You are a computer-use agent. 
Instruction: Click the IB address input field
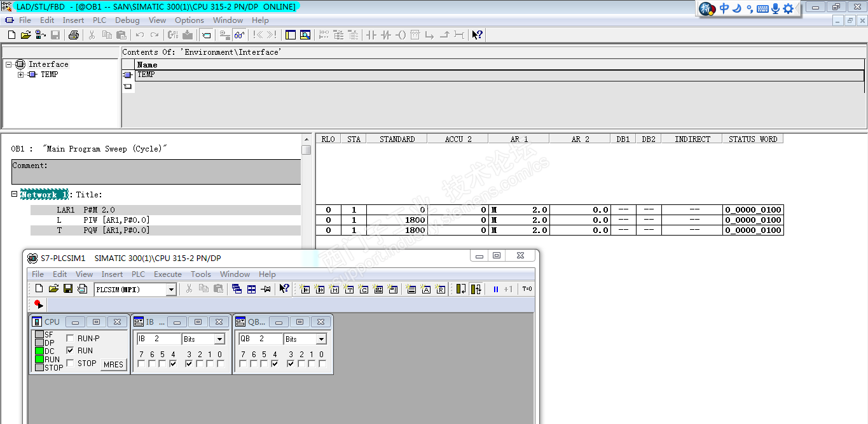point(158,339)
